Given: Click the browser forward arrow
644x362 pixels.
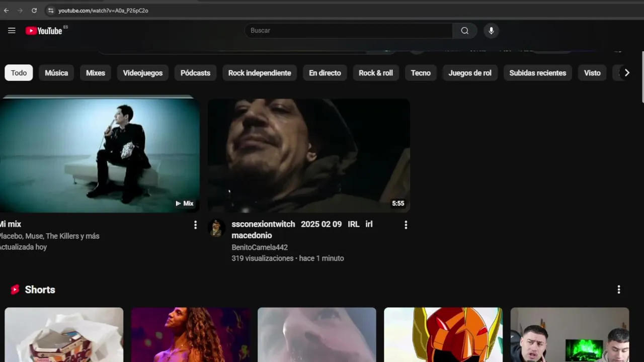Looking at the screenshot, I should (x=20, y=10).
